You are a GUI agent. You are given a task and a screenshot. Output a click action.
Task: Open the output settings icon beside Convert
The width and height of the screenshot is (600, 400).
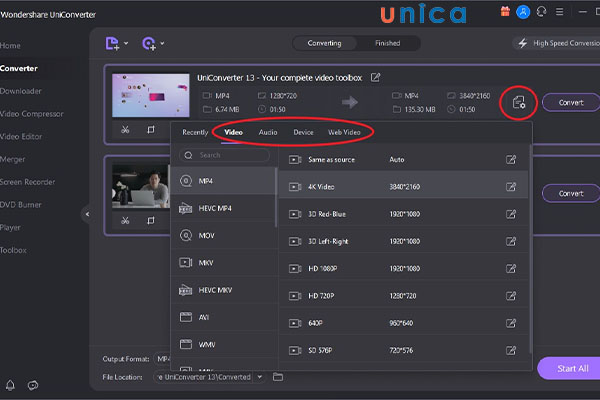click(x=518, y=102)
